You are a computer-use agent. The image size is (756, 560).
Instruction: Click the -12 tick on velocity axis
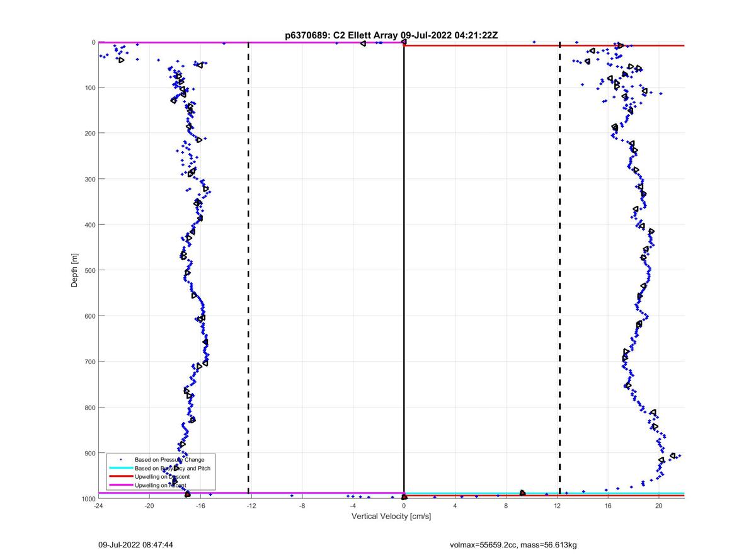[x=251, y=505]
